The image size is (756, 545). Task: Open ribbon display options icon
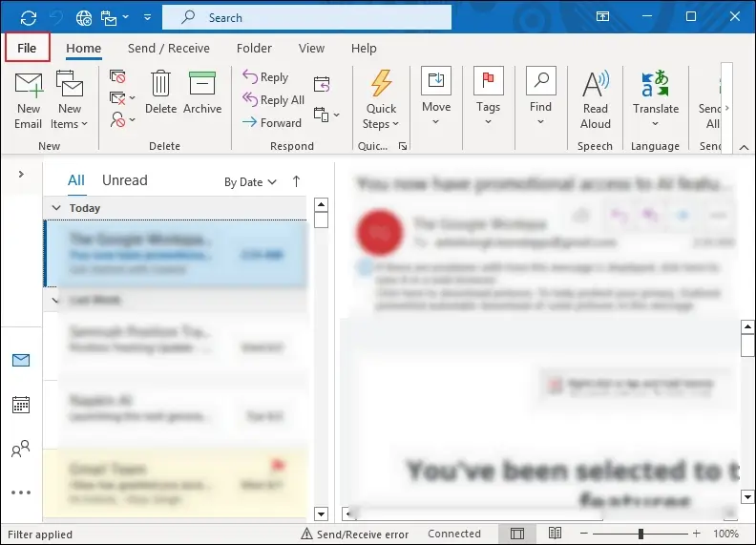pyautogui.click(x=602, y=17)
